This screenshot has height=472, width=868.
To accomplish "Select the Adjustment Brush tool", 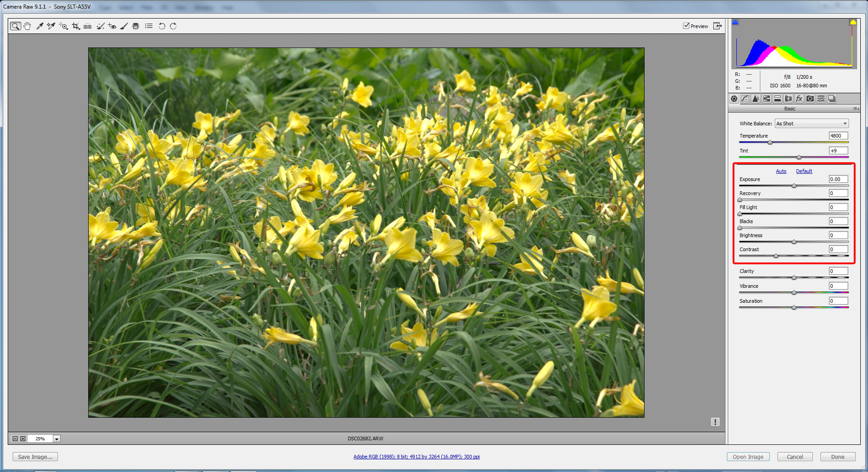I will (124, 26).
